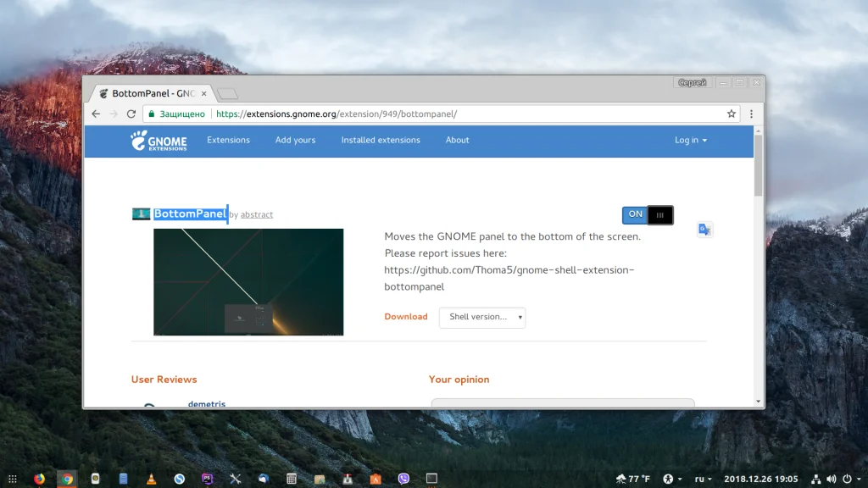Screen dimensions: 868x488
Task: Open the Add yours nav item
Action: (x=295, y=141)
